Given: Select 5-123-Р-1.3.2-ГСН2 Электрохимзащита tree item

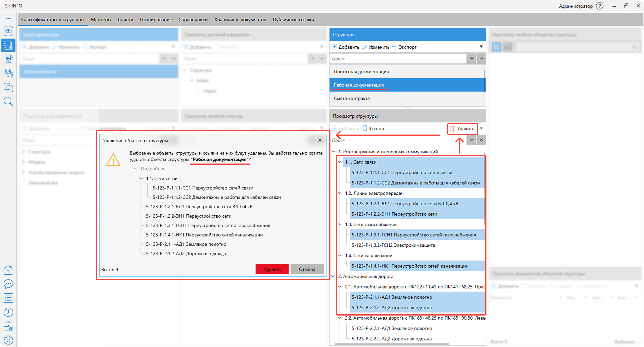Looking at the screenshot, I should (x=393, y=245).
